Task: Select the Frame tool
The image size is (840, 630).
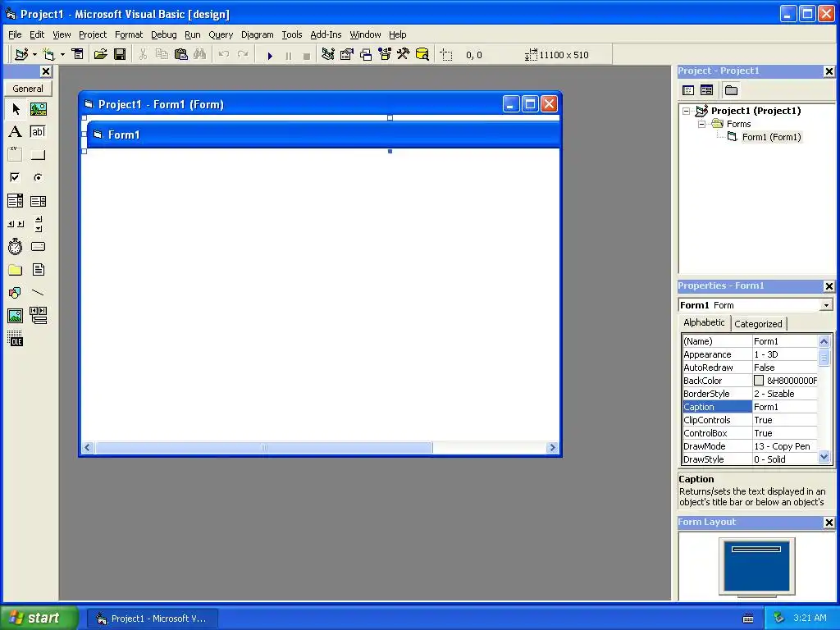Action: 16,155
